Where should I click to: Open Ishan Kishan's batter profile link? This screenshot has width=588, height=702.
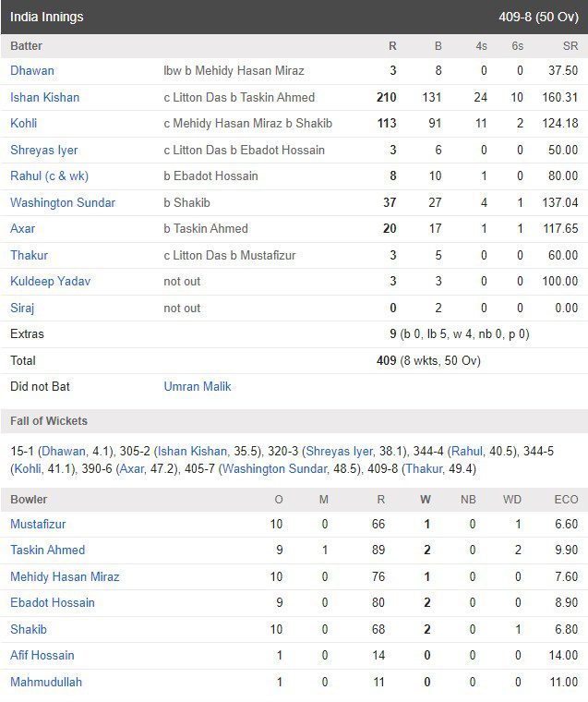point(44,97)
